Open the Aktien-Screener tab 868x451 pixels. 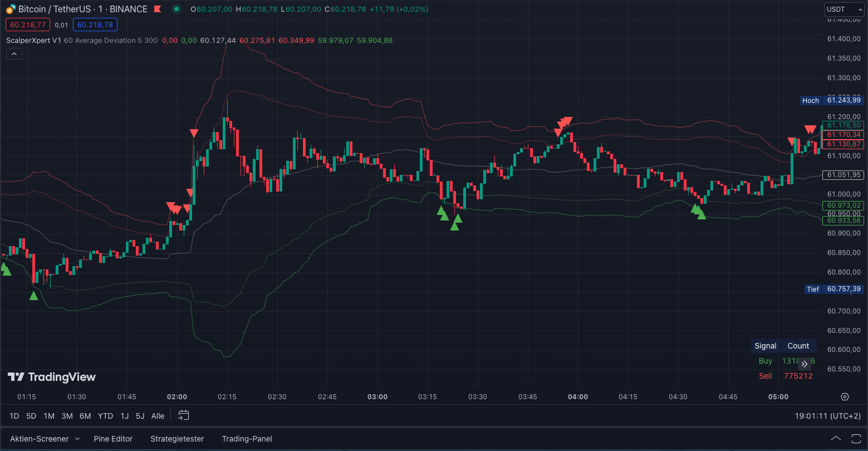[40, 439]
